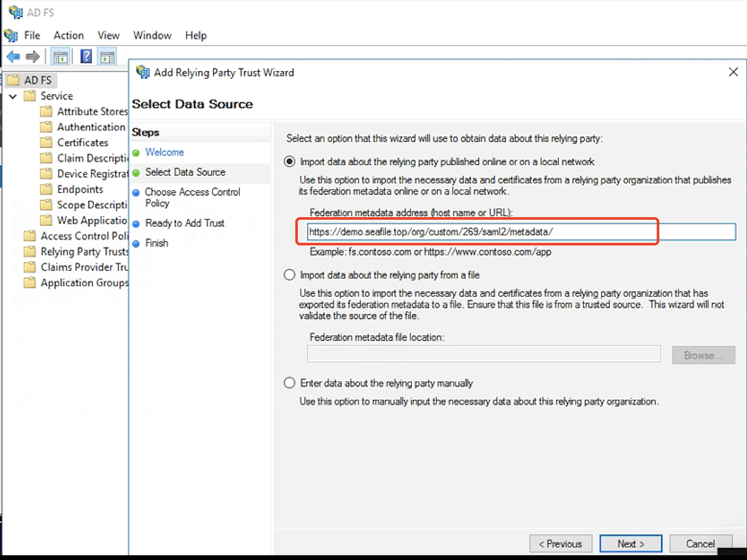Select the Certificates folder icon
The width and height of the screenshot is (747, 560).
46,142
